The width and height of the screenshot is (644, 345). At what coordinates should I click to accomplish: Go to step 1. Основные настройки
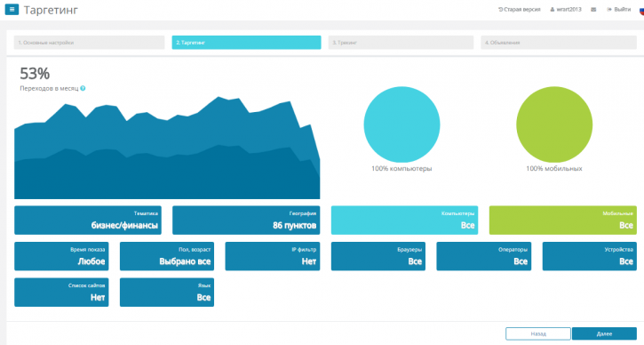[x=89, y=43]
